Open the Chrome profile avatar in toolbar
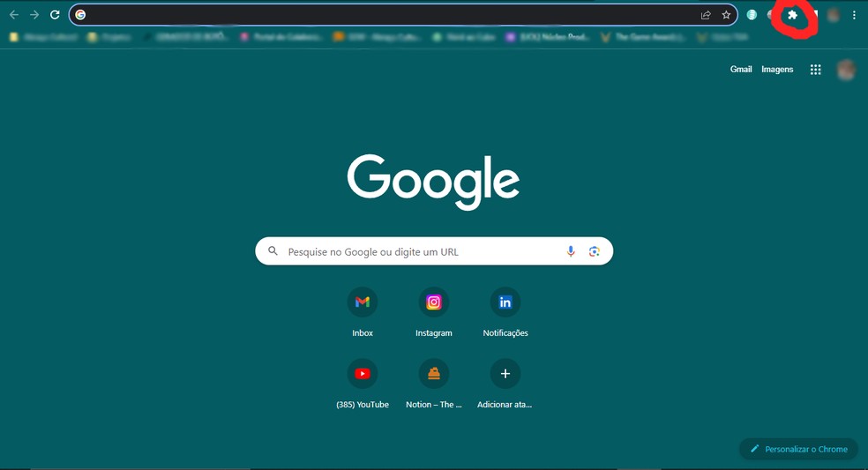Viewport: 868px width, 470px height. (x=833, y=15)
